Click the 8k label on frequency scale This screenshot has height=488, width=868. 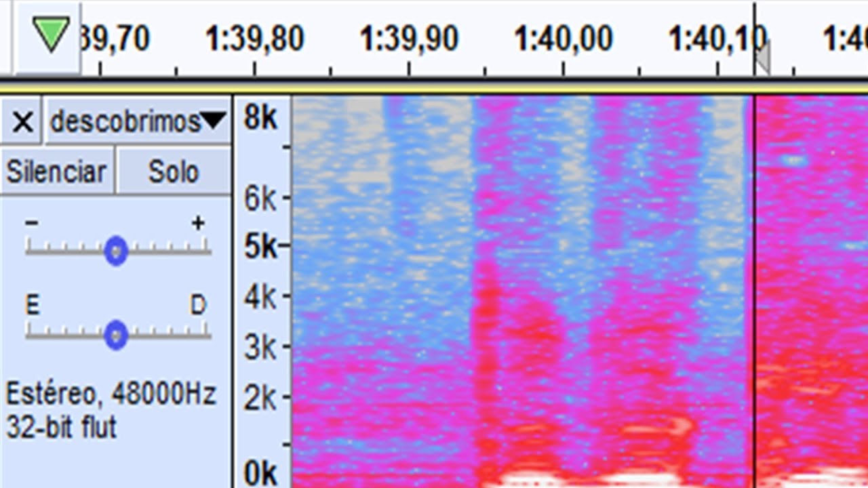click(x=261, y=119)
